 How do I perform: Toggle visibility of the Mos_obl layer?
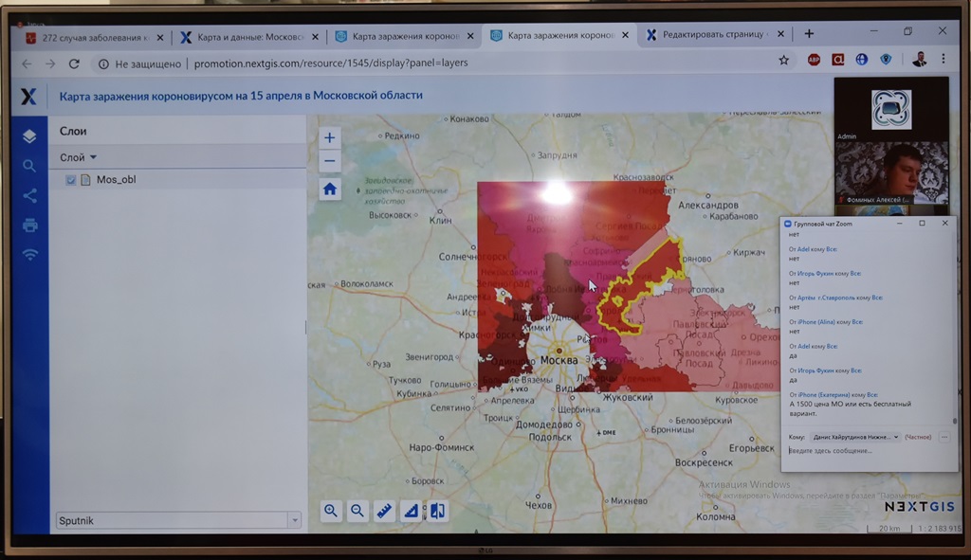pyautogui.click(x=70, y=179)
